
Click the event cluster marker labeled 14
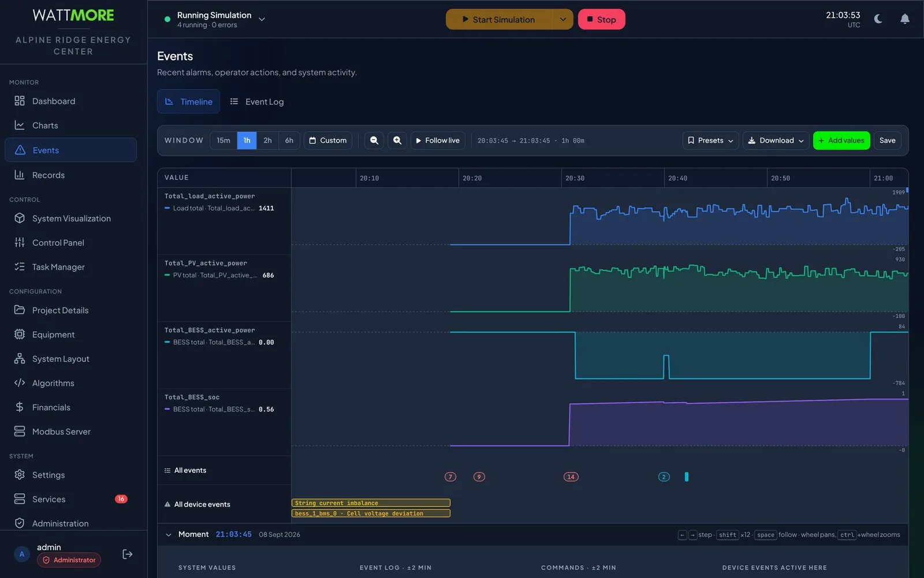[571, 477]
